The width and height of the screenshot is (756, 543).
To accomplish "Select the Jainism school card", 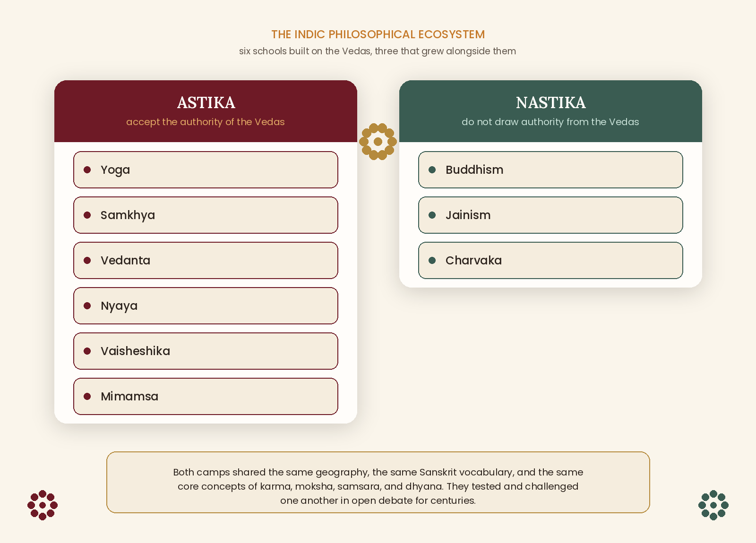I will tap(550, 215).
